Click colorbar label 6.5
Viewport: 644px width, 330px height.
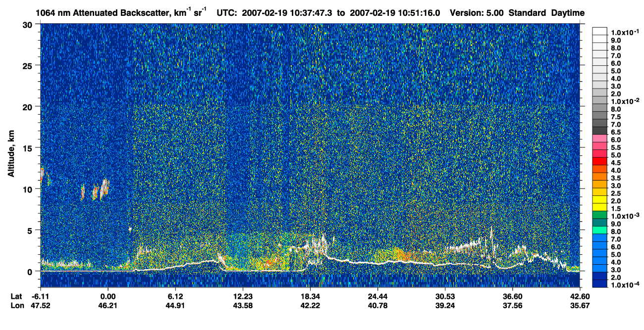pos(617,132)
